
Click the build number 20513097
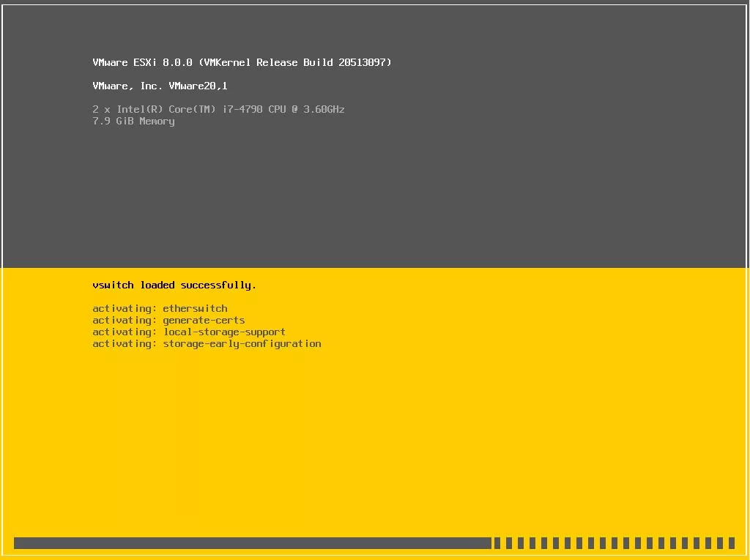tap(364, 63)
